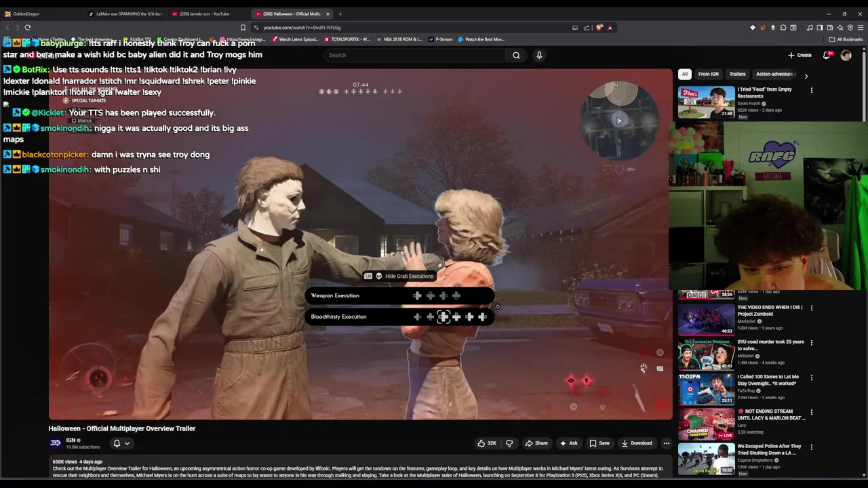Open options for 'I Tried Food from Empty Restaurants'
This screenshot has height=488, width=868.
click(811, 90)
